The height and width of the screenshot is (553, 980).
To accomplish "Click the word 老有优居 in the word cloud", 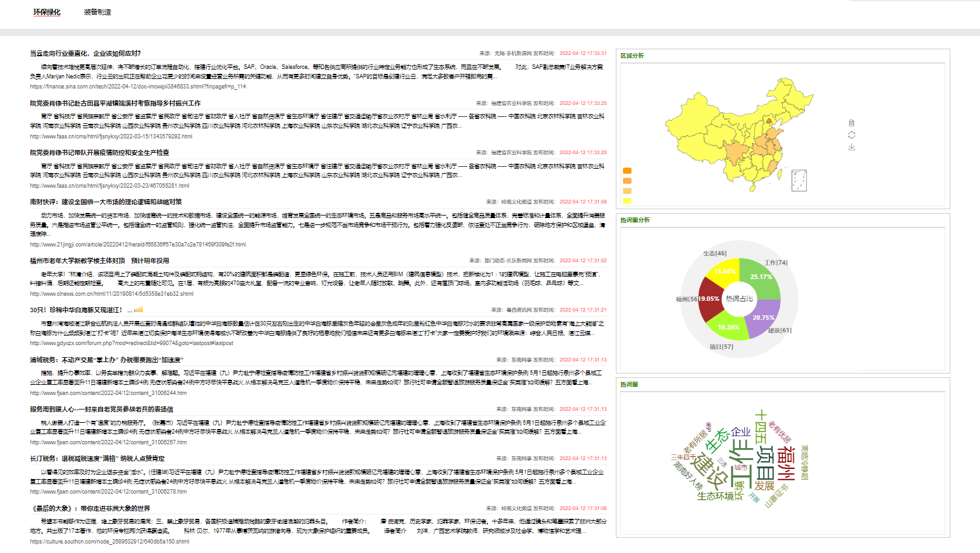I will pyautogui.click(x=780, y=433).
